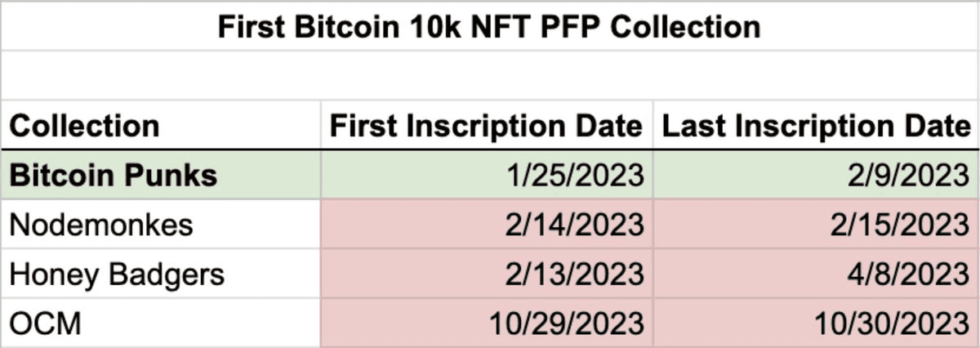This screenshot has width=980, height=348.
Task: Click the 'First Bitcoin 10k NFT PFP Collection' title cell
Action: click(x=488, y=27)
